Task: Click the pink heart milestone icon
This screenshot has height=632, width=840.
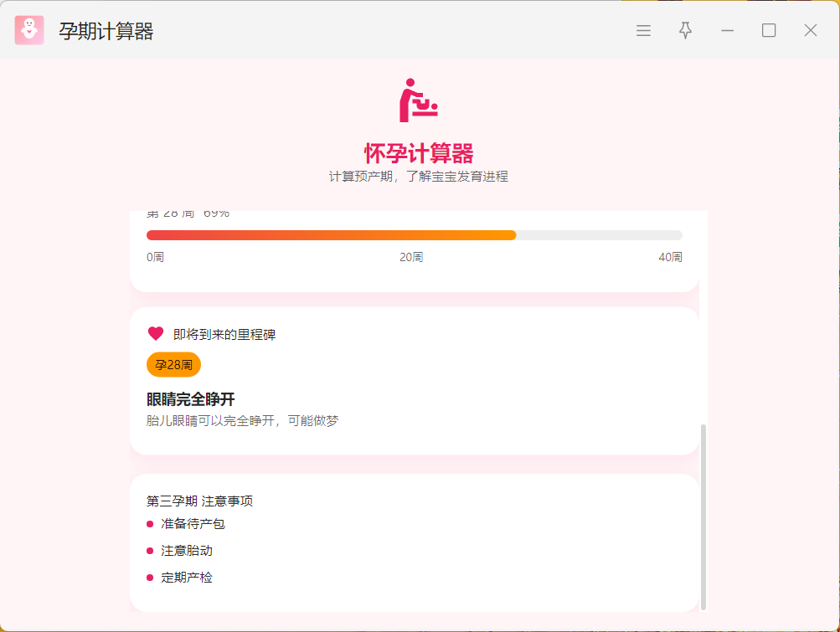Action: tap(156, 333)
